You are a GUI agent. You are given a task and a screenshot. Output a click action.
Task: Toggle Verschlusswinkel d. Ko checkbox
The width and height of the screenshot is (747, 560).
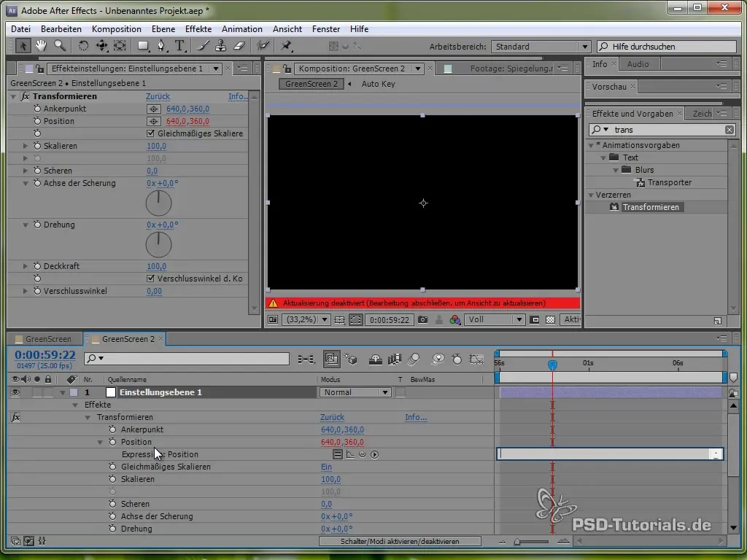[x=150, y=279]
